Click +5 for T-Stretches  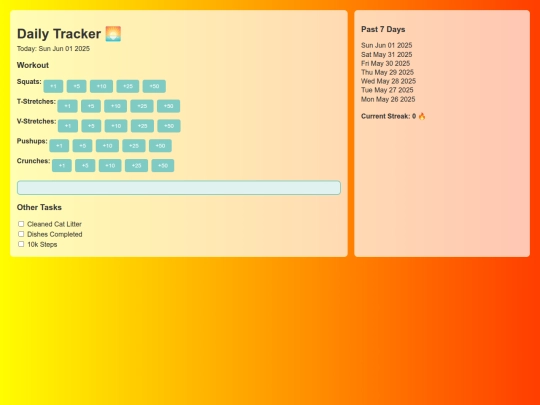point(91,106)
